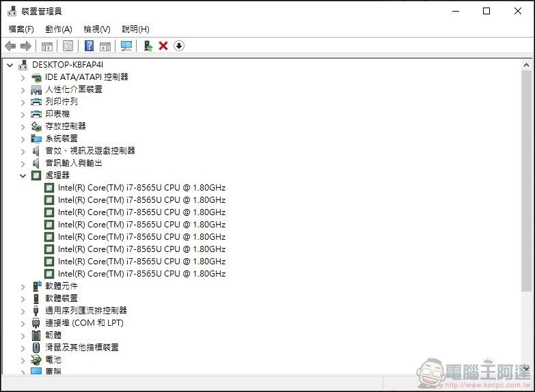
Task: Select the last Intel Core i7-8565U processor entry
Action: click(141, 274)
